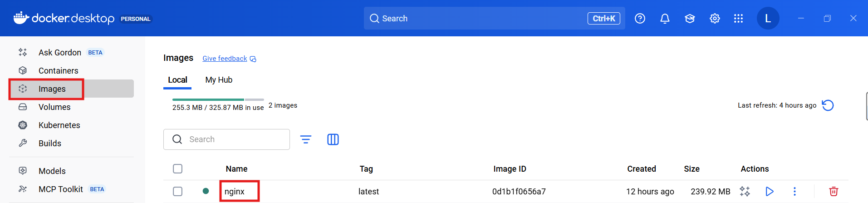
Task: Click the 239.92 MB size cell
Action: tap(710, 192)
